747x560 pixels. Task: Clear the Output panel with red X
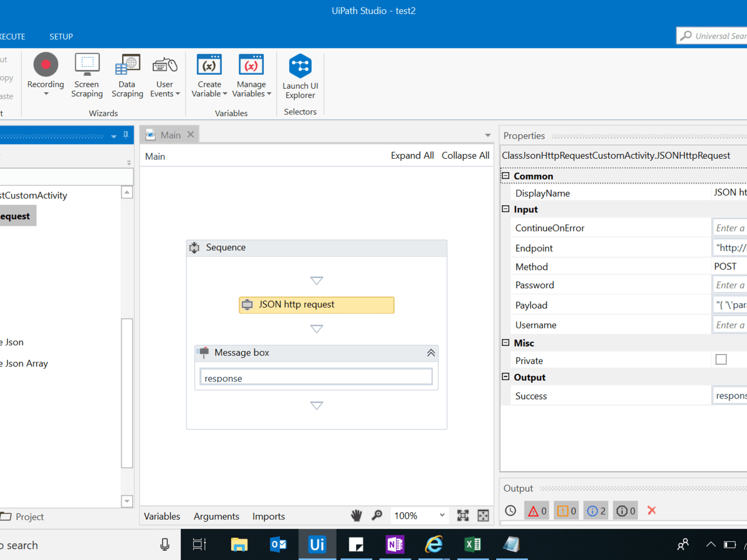(x=652, y=510)
